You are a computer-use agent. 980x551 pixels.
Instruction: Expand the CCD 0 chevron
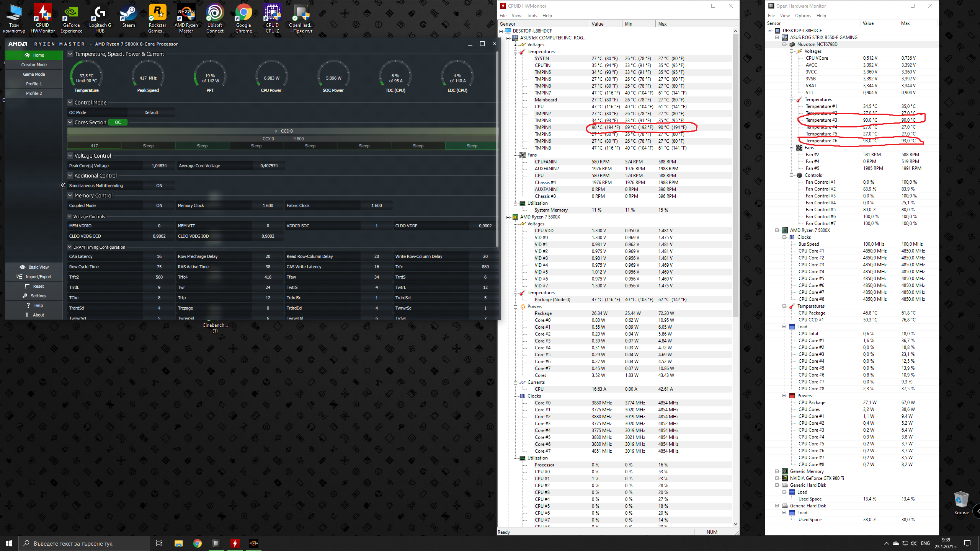pyautogui.click(x=276, y=131)
